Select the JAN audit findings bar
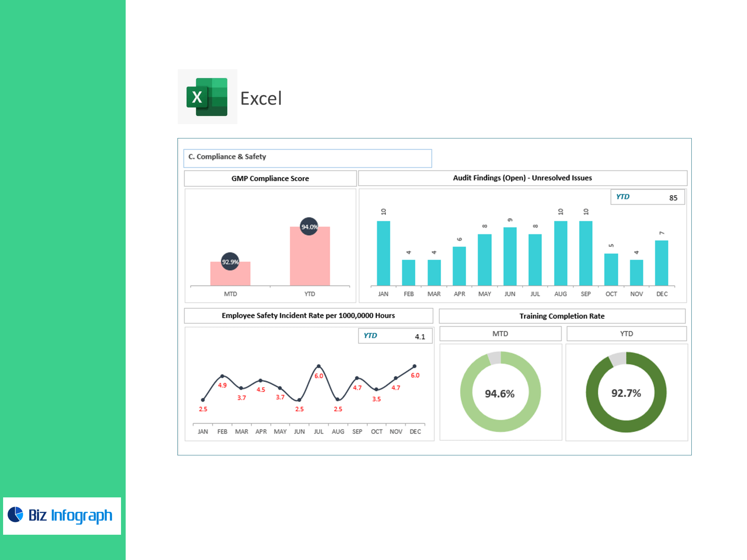The width and height of the screenshot is (747, 560). (383, 253)
